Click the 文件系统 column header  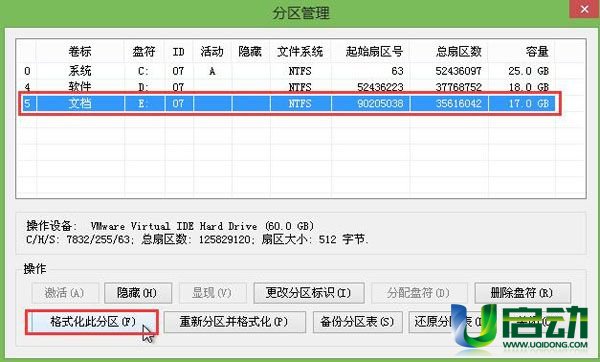tap(300, 51)
